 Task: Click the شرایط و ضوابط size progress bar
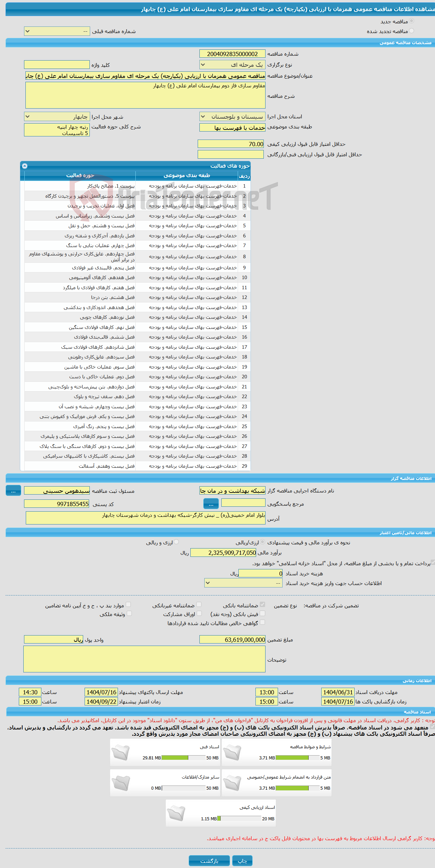click(x=297, y=758)
